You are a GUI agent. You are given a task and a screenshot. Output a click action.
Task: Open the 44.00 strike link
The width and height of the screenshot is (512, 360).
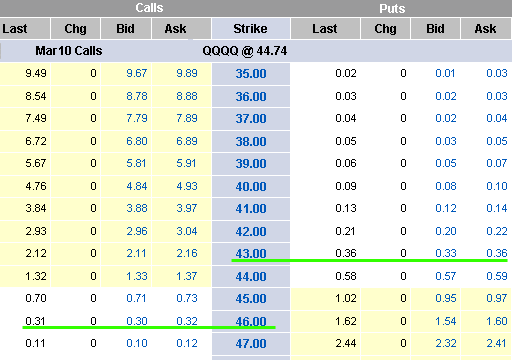[251, 277]
